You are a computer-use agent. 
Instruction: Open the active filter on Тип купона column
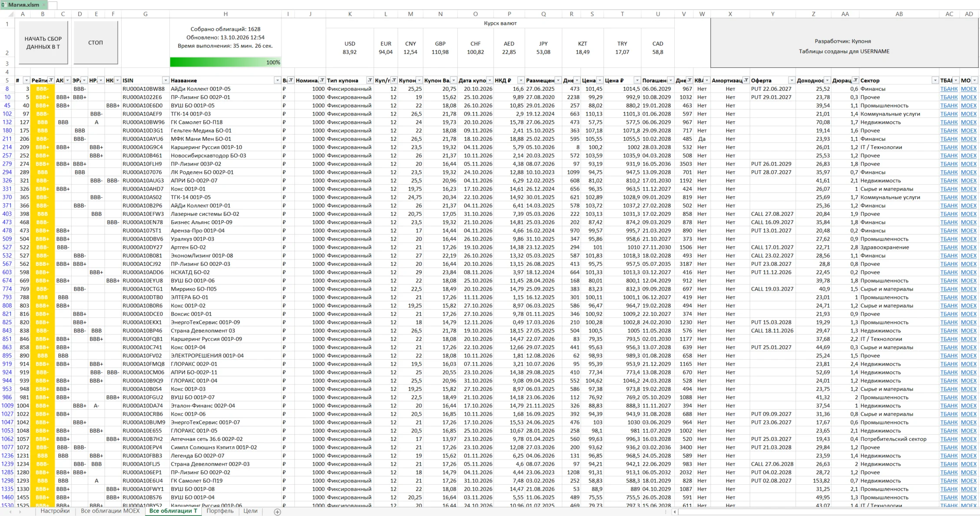click(x=370, y=80)
